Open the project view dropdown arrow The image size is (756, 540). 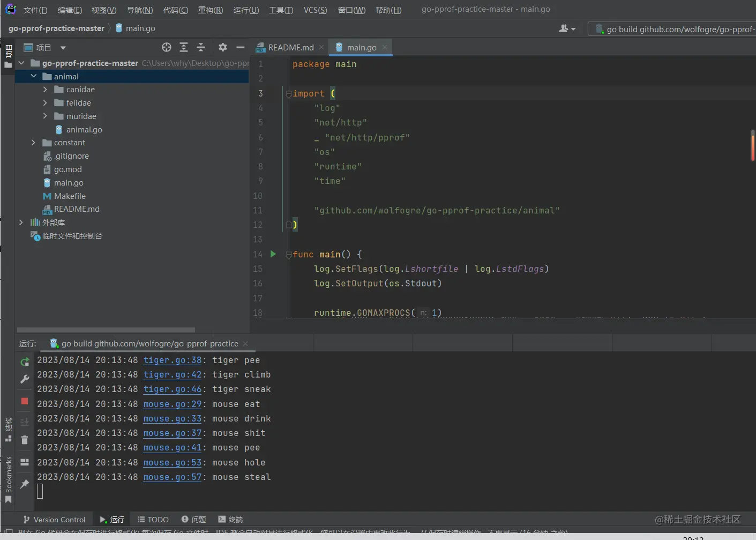[63, 48]
